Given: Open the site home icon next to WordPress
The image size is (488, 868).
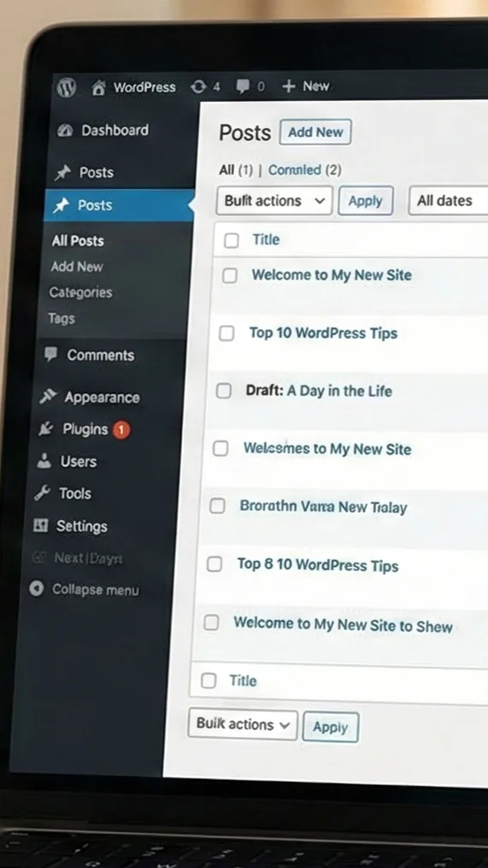Looking at the screenshot, I should [98, 87].
